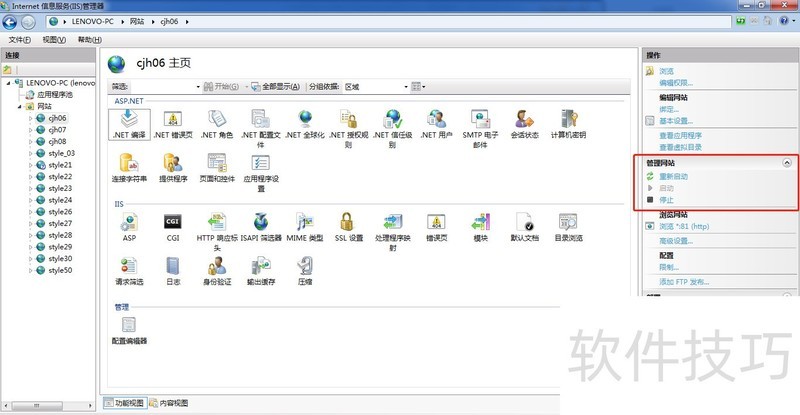Select the style50 site in tree
800x415 pixels.
coord(60,271)
